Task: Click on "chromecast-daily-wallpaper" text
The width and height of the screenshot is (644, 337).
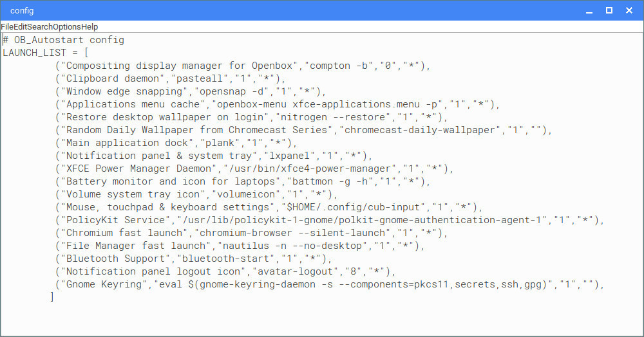Action: (x=420, y=130)
